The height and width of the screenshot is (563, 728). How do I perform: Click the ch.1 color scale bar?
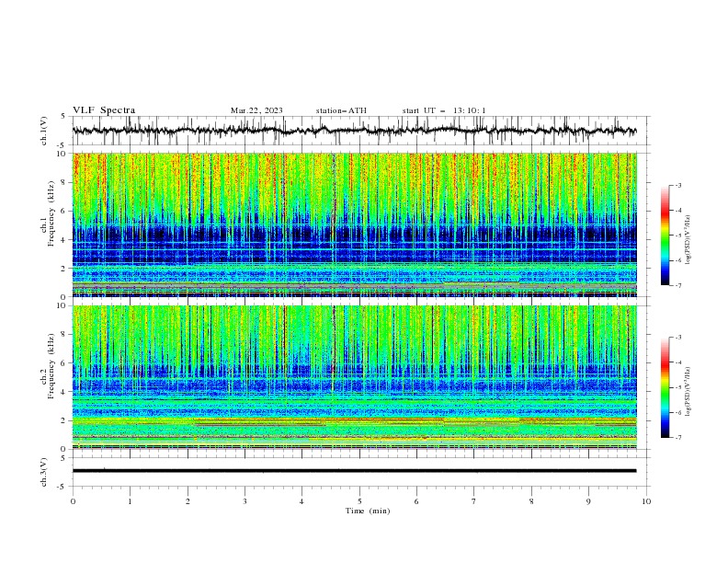[x=665, y=236]
